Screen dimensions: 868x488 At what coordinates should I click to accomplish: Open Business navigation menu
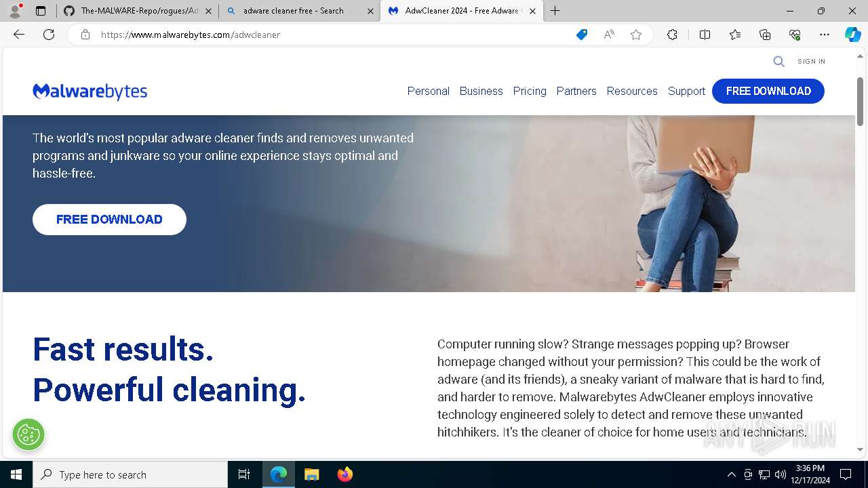481,91
